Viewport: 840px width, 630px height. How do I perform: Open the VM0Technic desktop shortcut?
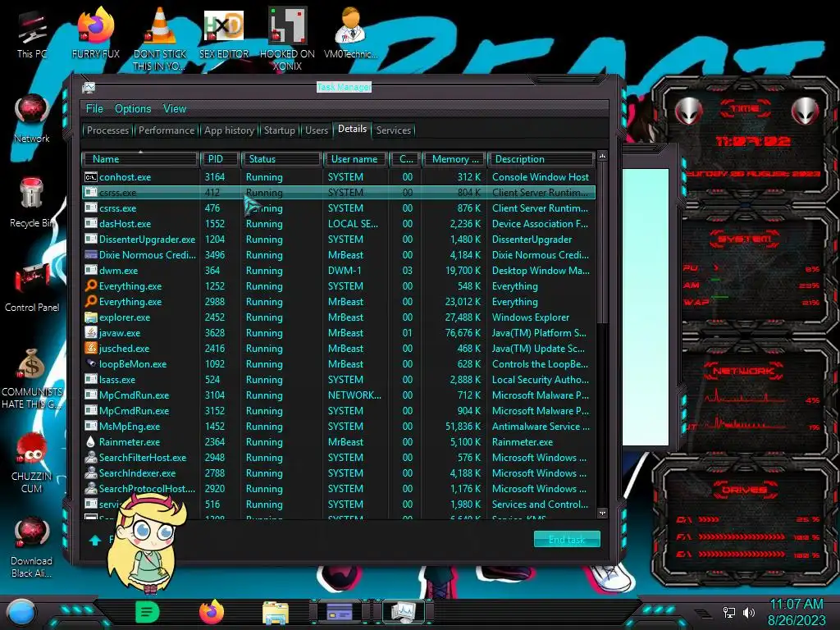[351, 33]
